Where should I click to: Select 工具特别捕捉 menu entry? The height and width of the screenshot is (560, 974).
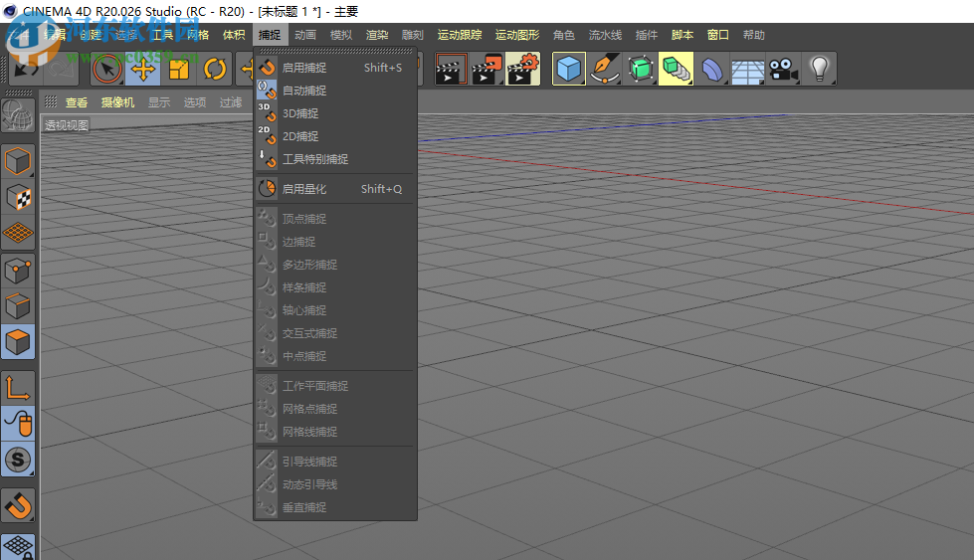tap(335, 159)
